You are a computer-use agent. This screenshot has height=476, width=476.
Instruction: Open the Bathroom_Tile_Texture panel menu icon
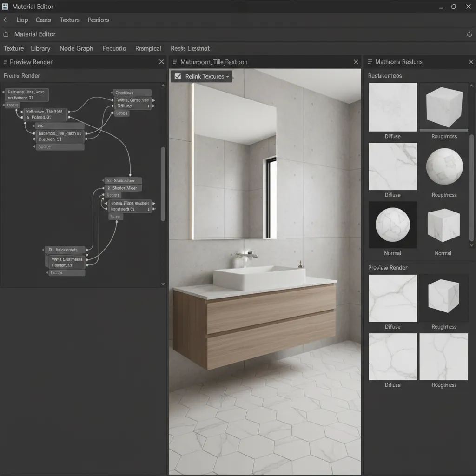click(x=175, y=62)
